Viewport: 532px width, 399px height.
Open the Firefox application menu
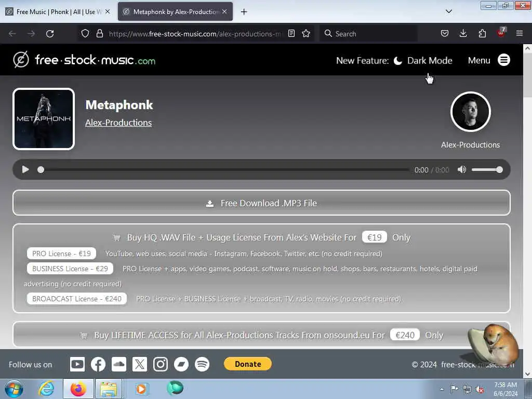pos(520,34)
